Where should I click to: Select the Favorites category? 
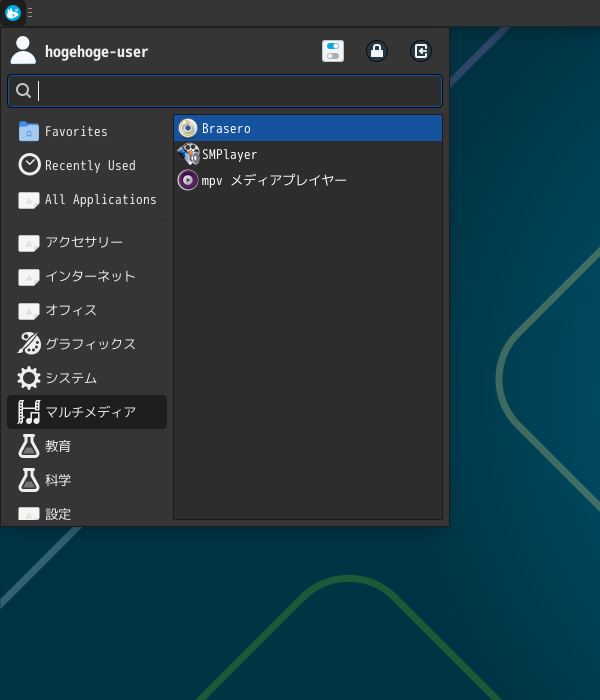(x=76, y=131)
